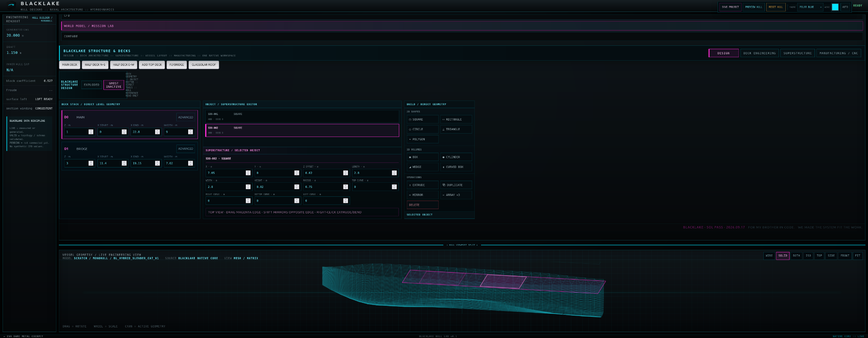868x338 pixels.
Task: Set viewport to Iso view
Action: (808, 256)
